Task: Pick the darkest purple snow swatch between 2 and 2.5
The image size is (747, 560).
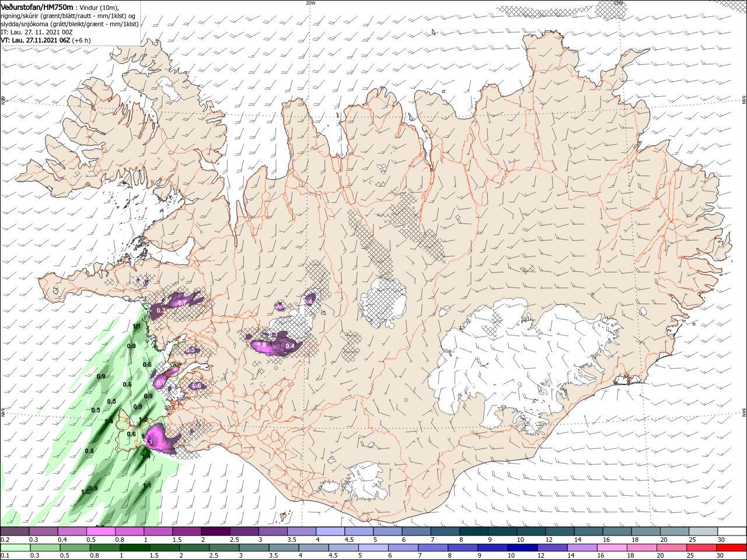Action: 215,531
